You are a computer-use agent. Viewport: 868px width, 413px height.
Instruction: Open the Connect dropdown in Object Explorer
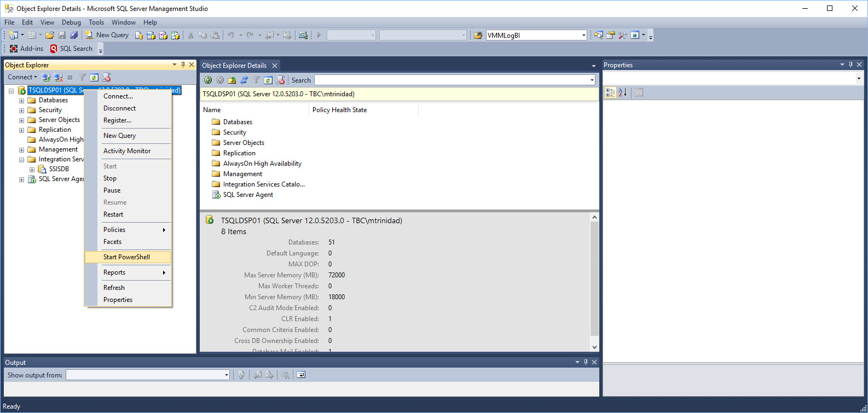pyautogui.click(x=22, y=77)
